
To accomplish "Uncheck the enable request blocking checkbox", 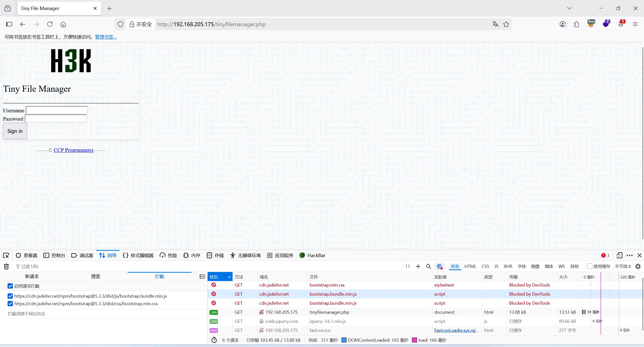I will [x=10, y=286].
